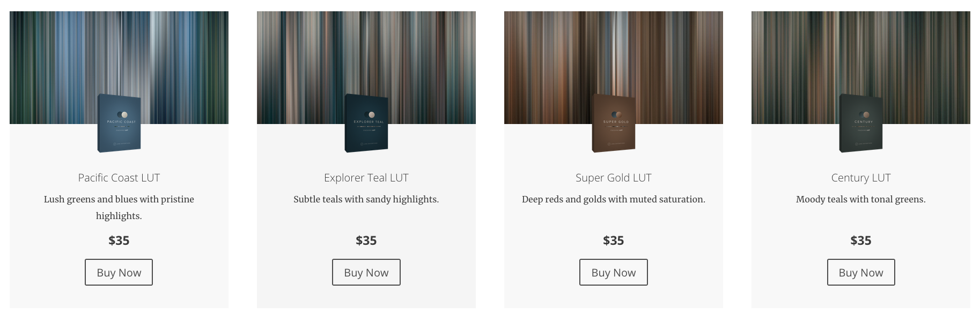980x320 pixels.
Task: Click the Explorer Teal LUT description text
Action: tap(366, 199)
